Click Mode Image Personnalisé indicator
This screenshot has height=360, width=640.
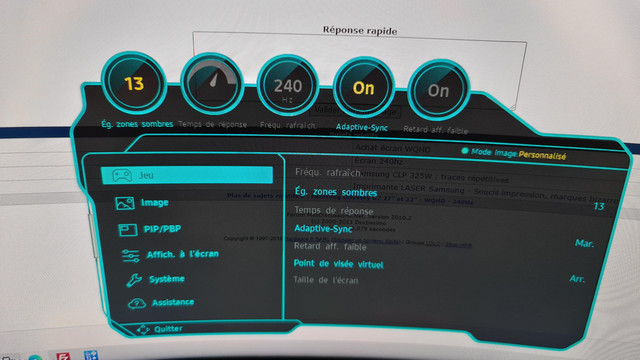pos(514,154)
